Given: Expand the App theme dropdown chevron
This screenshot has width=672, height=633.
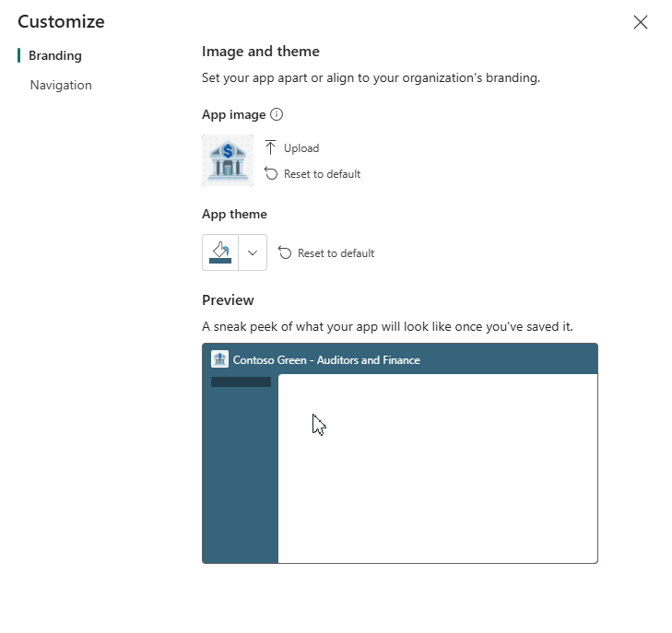Looking at the screenshot, I should [253, 252].
